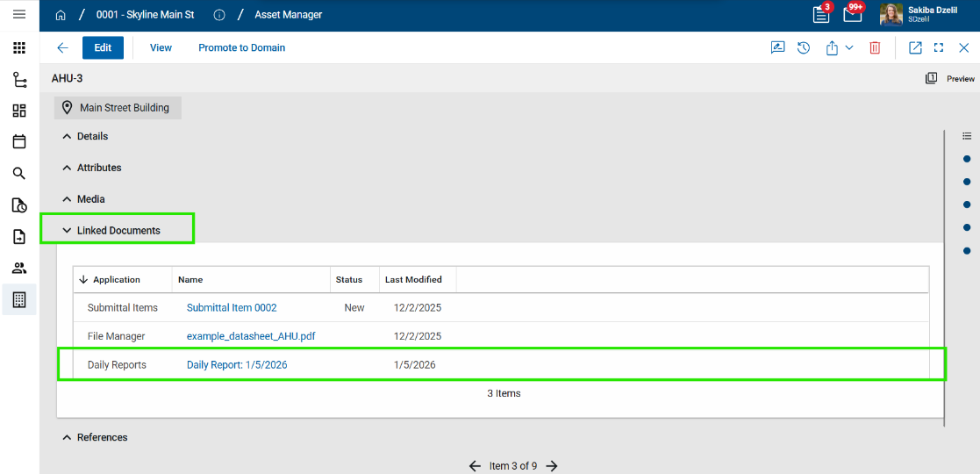Toggle fullscreen mode icon
The width and height of the screenshot is (980, 474).
[939, 48]
